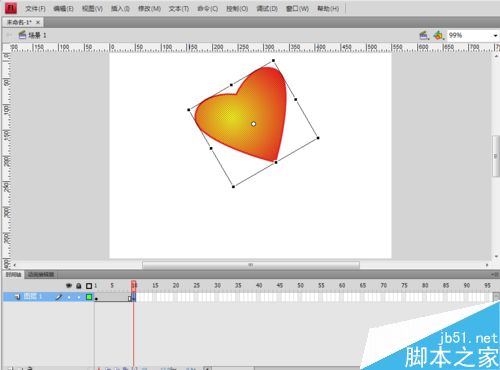
Task: Open the 编辑(E) menu
Action: click(x=63, y=9)
